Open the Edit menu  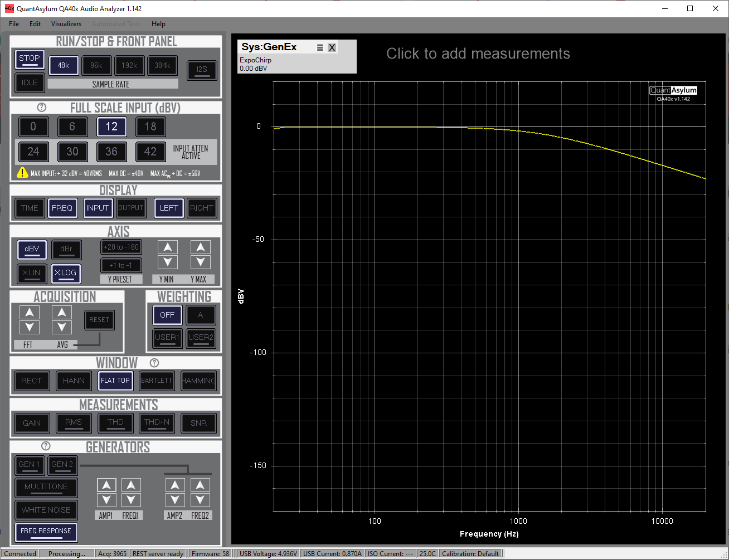(x=35, y=24)
